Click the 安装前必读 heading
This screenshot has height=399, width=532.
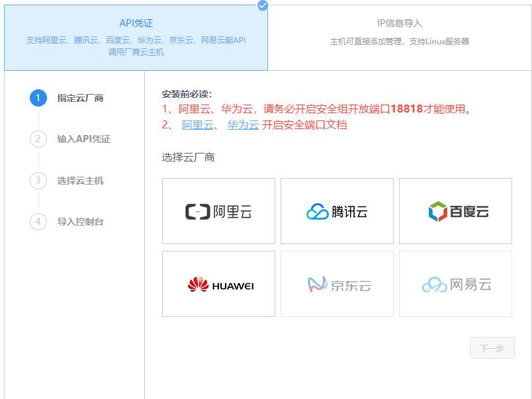pyautogui.click(x=187, y=94)
